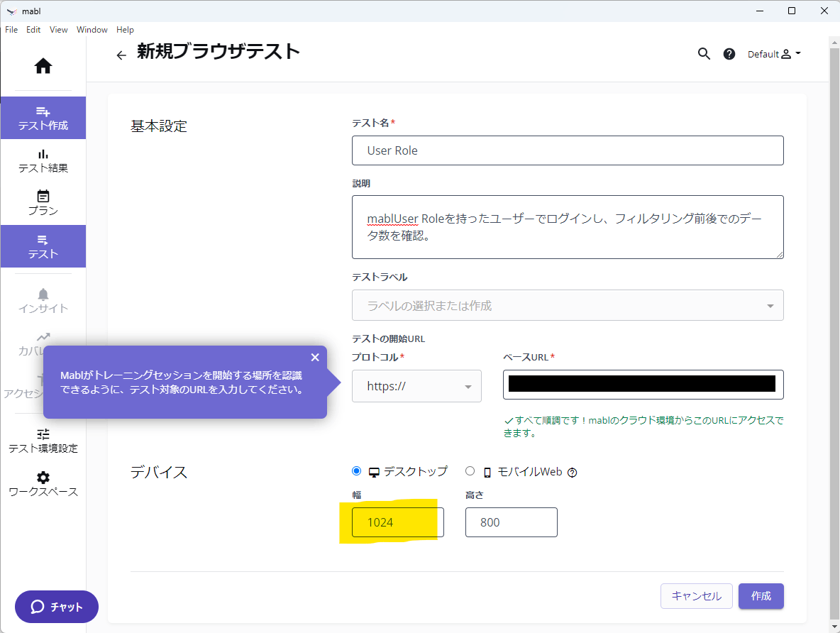This screenshot has height=633, width=840.
Task: Click the back arrow beside 新規ブラウザテスト
Action: pyautogui.click(x=121, y=55)
